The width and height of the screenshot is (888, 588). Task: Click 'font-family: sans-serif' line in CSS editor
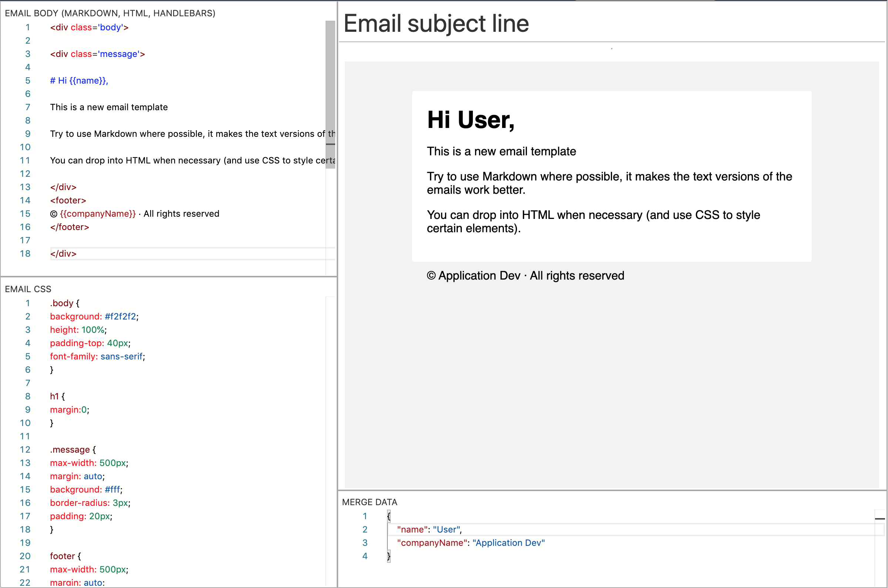click(97, 356)
